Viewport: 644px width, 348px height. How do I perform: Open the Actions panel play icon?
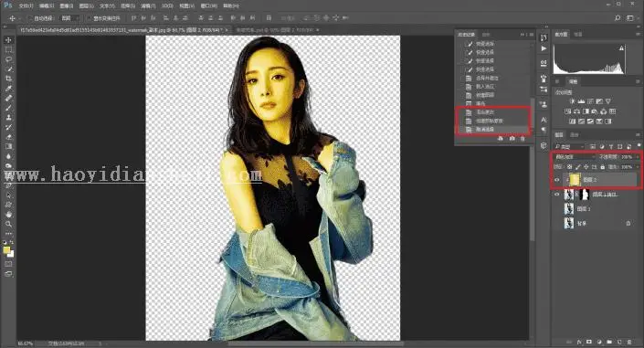[x=544, y=48]
